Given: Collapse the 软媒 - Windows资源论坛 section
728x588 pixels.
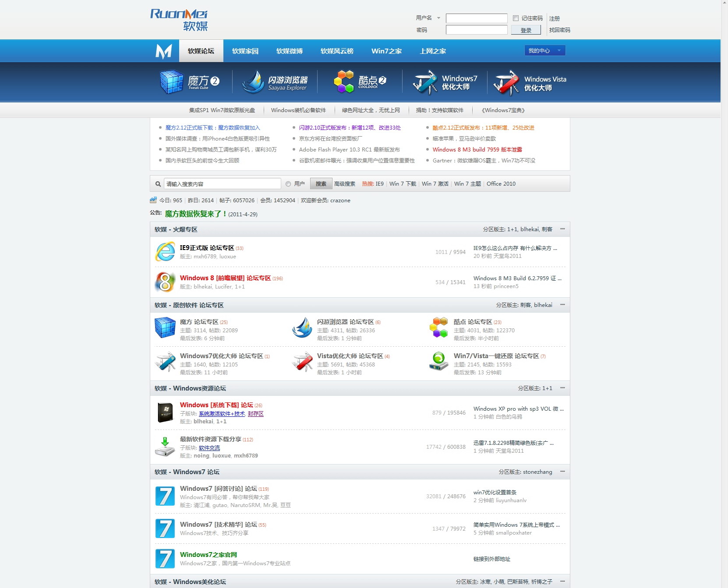Looking at the screenshot, I should point(562,388).
